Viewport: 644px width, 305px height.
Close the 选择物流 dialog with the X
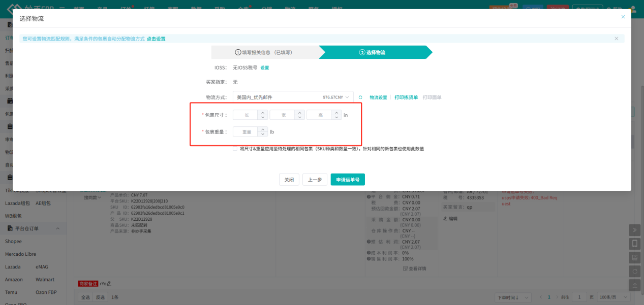623,17
